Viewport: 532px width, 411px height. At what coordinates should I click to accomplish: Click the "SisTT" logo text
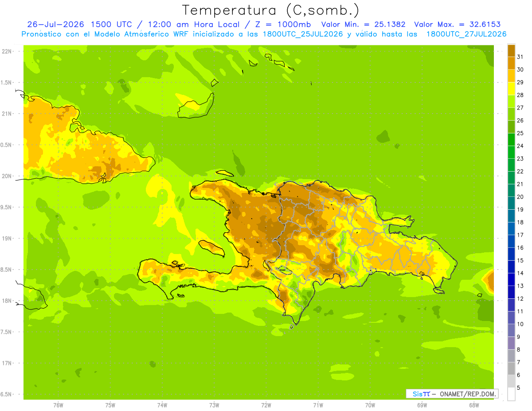coord(421,394)
